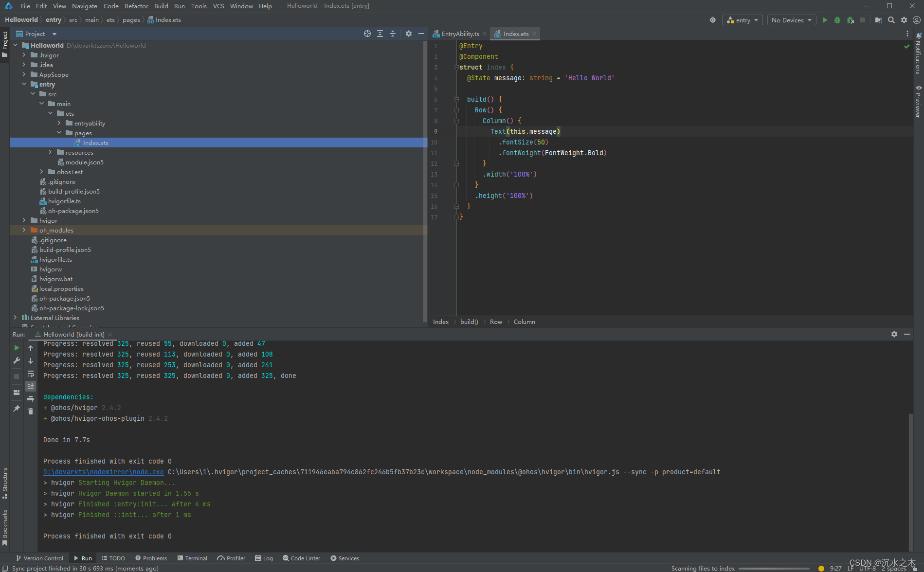Image resolution: width=924 pixels, height=572 pixels.
Task: Collapse all nodes in Project panel
Action: point(393,34)
